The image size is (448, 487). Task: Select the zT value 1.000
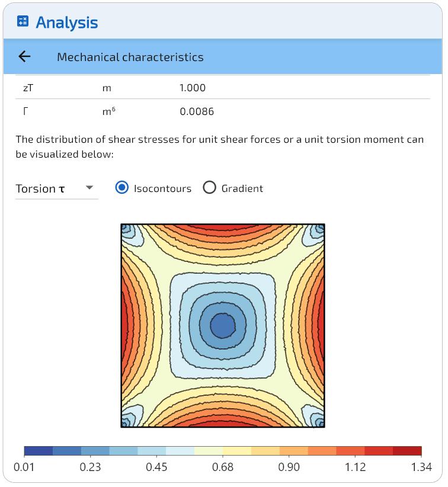point(193,88)
